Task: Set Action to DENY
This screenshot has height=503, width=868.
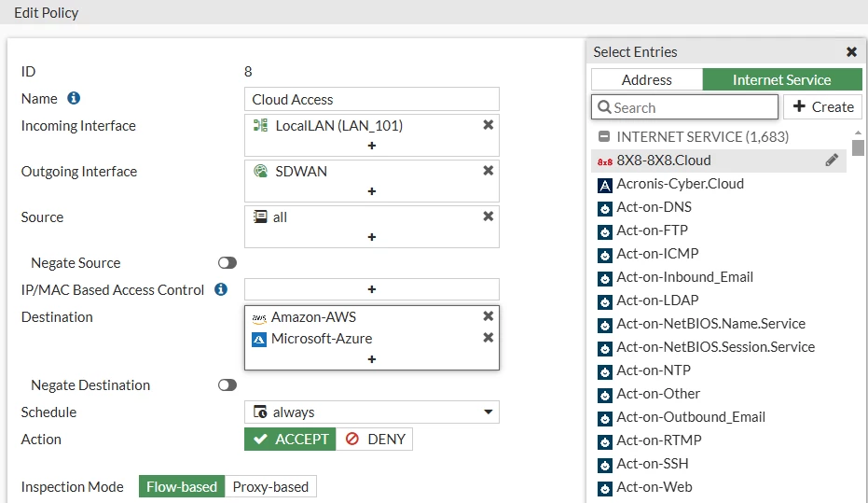Action: [374, 440]
